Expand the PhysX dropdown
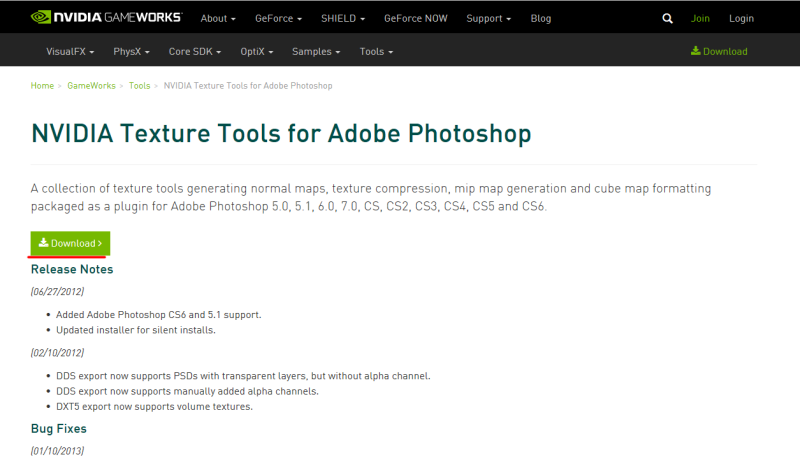 [131, 52]
